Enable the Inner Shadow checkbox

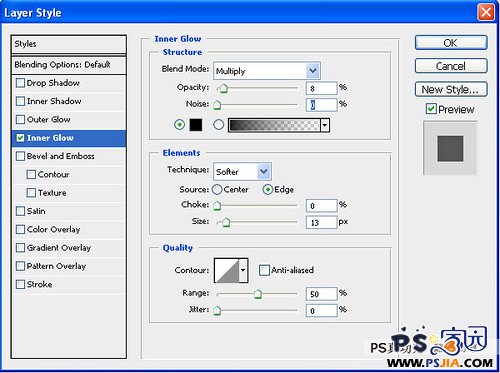click(20, 101)
